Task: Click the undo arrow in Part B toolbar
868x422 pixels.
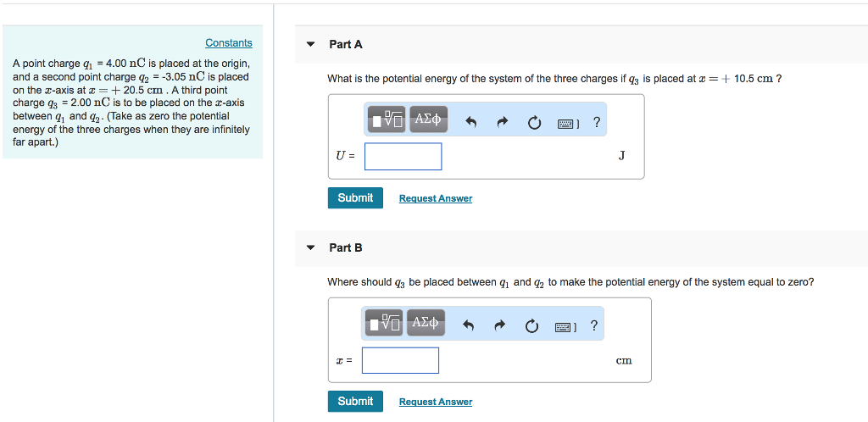Action: tap(469, 327)
